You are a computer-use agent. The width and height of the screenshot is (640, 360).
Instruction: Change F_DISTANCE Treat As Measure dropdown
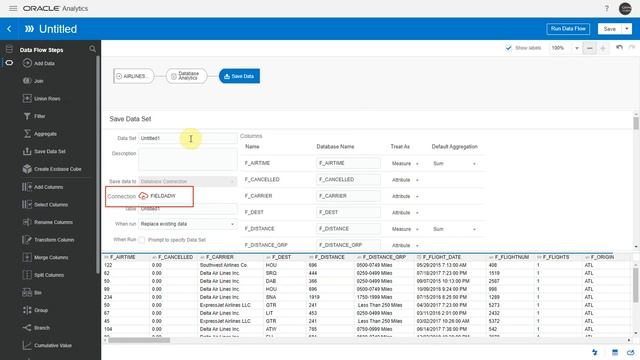(405, 229)
